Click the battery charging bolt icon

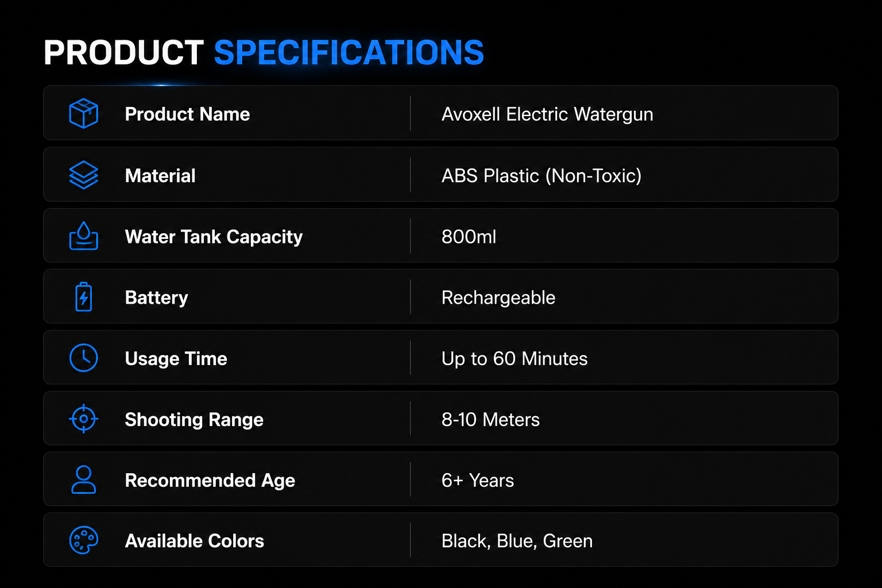[x=84, y=297]
